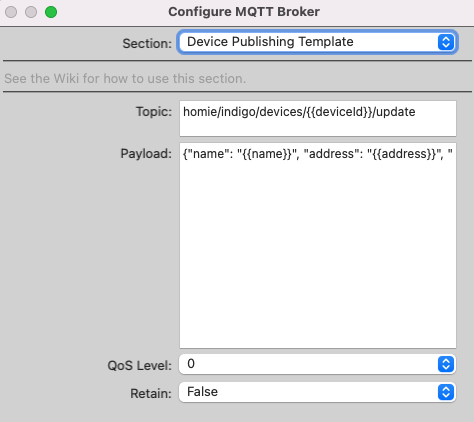Click the green zoom window button
Screen dimensions: 474x422
point(51,12)
